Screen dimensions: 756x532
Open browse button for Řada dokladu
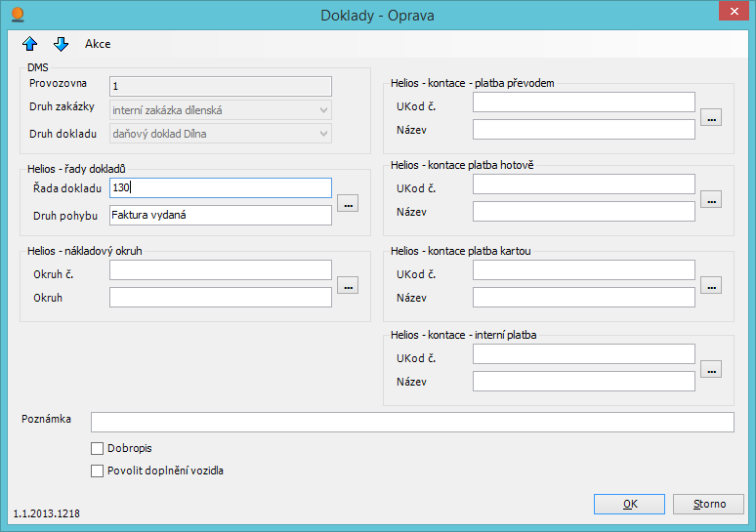[348, 203]
